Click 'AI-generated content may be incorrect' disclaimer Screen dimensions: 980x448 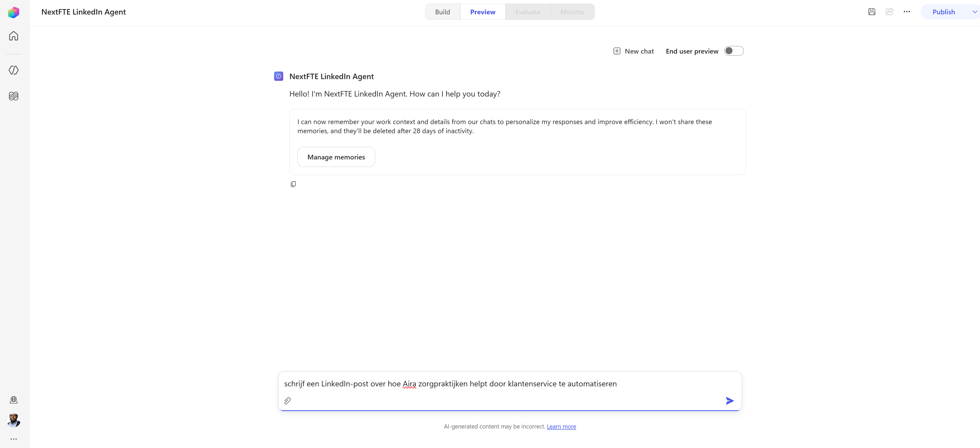pyautogui.click(x=495, y=426)
